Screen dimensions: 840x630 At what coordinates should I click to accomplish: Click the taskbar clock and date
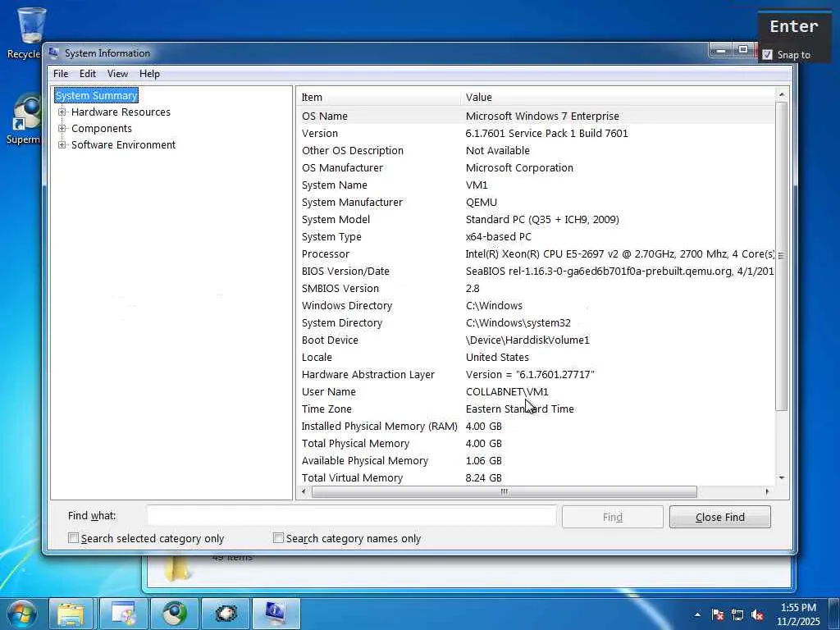798,614
